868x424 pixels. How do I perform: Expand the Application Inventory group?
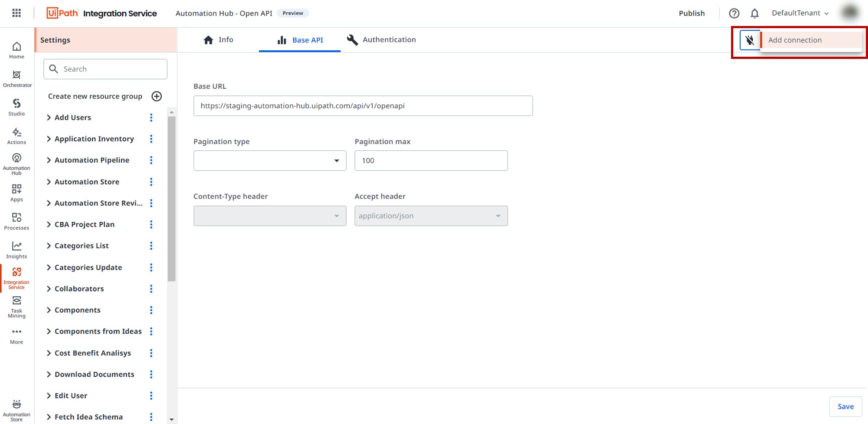tap(49, 139)
